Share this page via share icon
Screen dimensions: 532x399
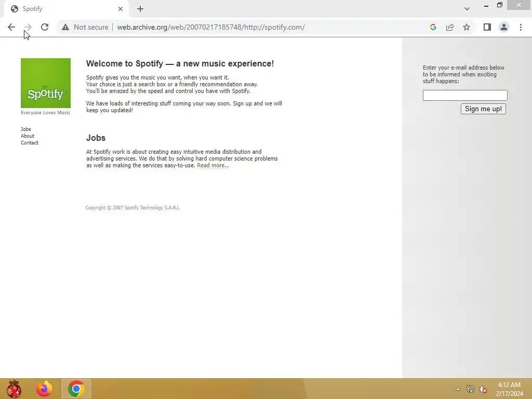click(x=450, y=27)
